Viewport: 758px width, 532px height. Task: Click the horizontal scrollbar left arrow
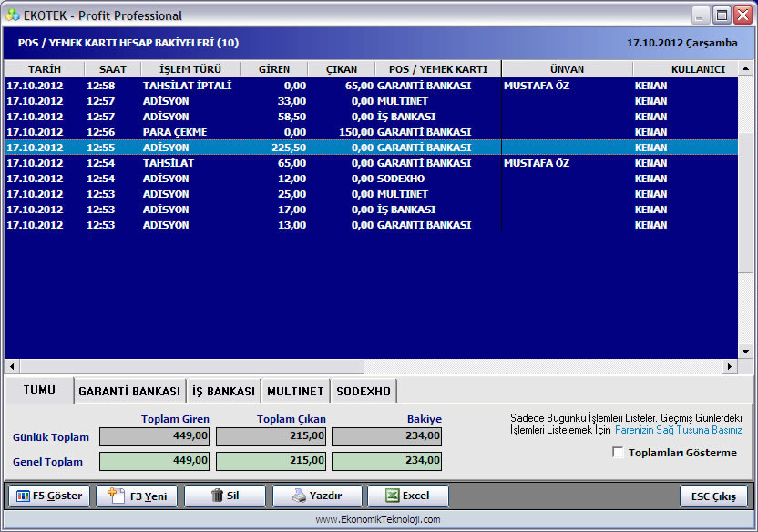coord(12,367)
